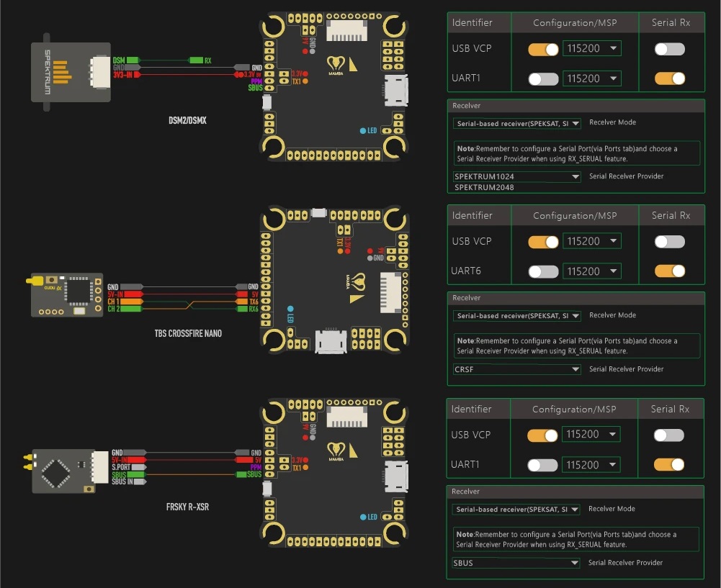Disable the UART6 Serial Rx switch
The width and height of the screenshot is (721, 588).
[x=670, y=271]
